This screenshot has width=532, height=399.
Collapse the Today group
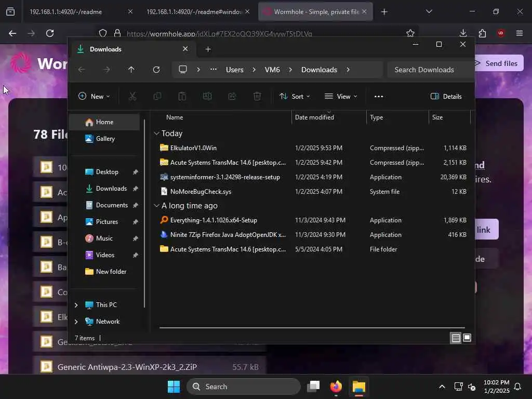[156, 134]
